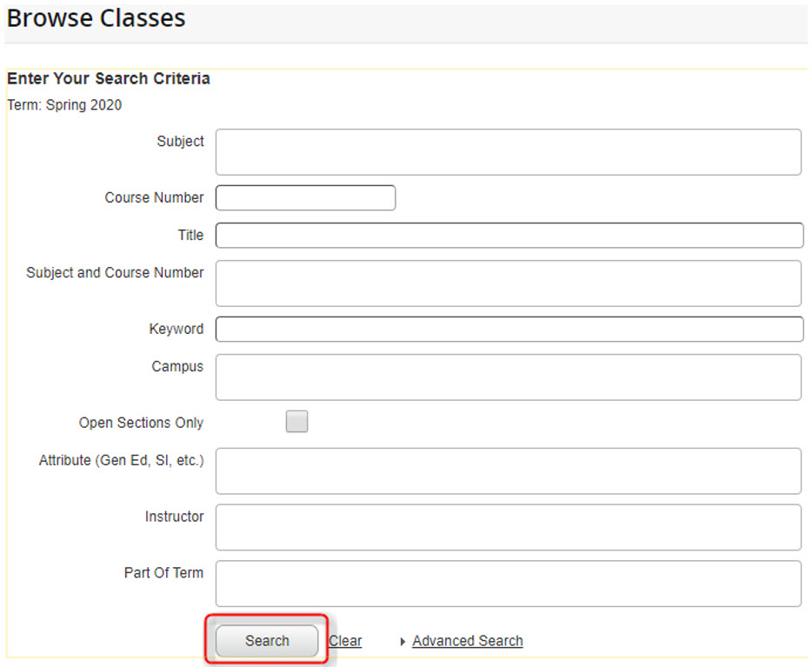
Task: Click the Keyword text field
Action: (509, 330)
